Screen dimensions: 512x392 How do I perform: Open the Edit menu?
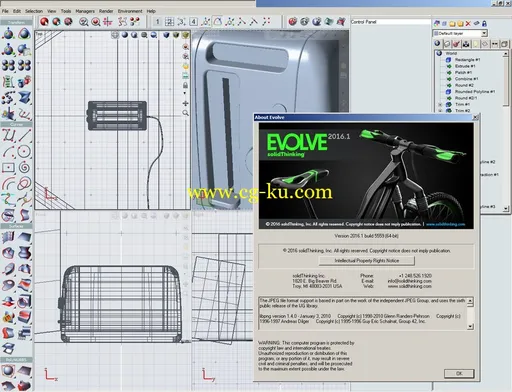[17, 11]
